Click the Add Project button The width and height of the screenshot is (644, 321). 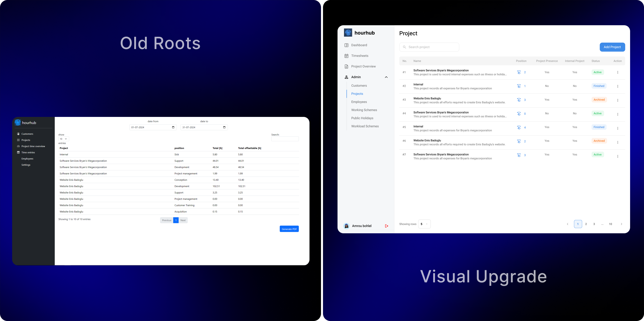612,47
